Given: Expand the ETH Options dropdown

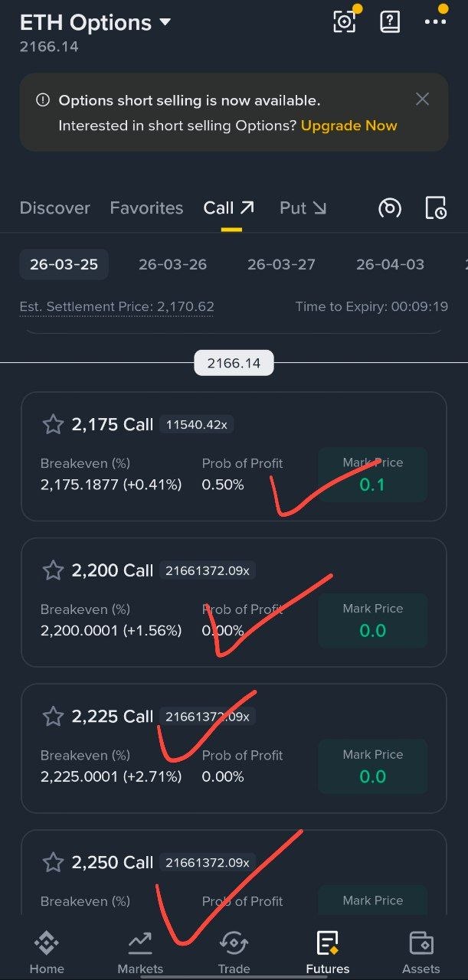Looking at the screenshot, I should (x=165, y=23).
